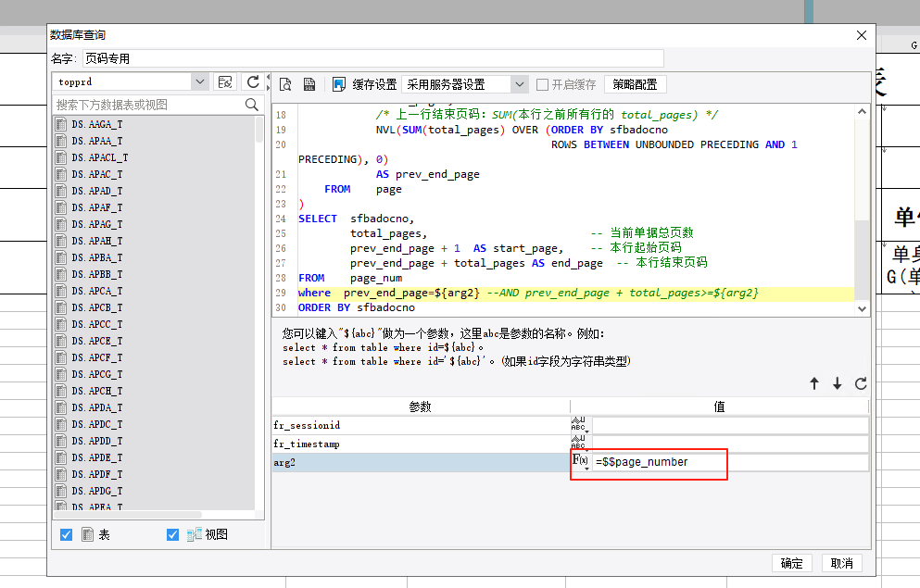Image resolution: width=920 pixels, height=588 pixels.
Task: Click the 策略配置 button
Action: (x=635, y=84)
